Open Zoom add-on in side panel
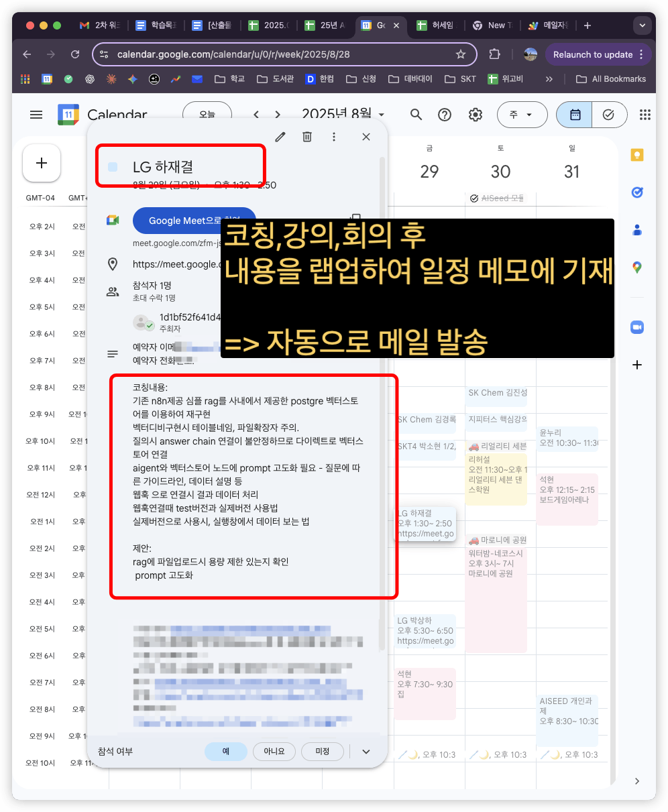 (x=637, y=327)
